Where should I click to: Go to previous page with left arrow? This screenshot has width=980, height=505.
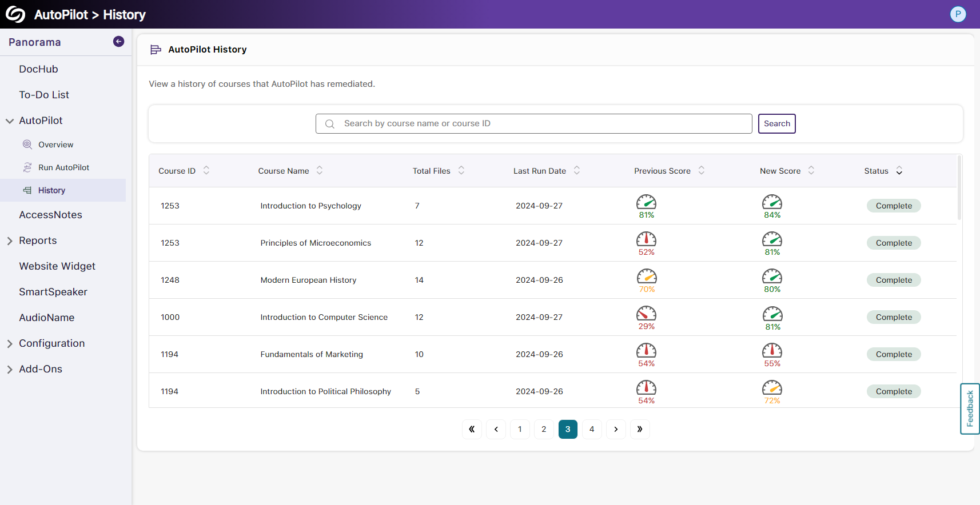496,429
